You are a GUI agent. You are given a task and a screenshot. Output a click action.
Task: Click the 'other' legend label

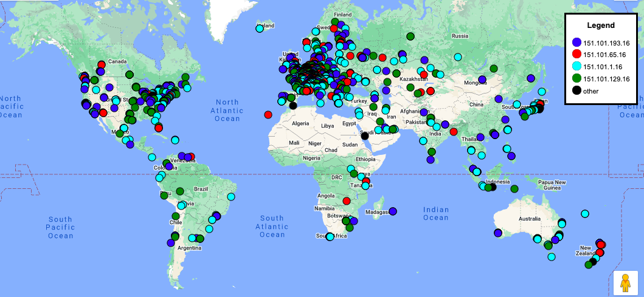590,92
